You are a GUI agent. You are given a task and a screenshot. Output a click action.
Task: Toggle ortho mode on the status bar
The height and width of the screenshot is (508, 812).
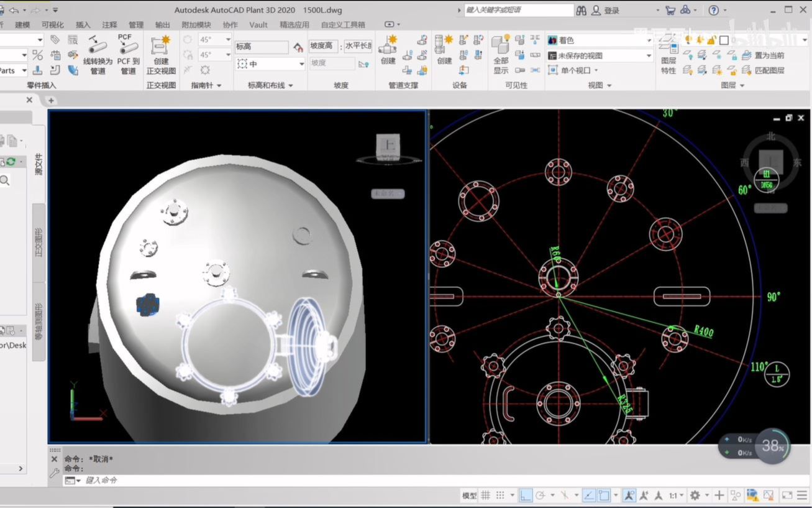(x=527, y=494)
